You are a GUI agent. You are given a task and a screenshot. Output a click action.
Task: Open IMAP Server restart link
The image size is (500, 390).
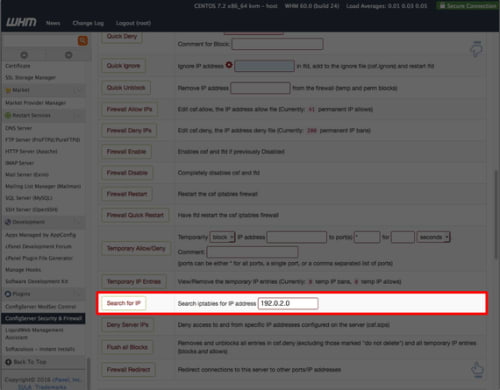point(20,163)
